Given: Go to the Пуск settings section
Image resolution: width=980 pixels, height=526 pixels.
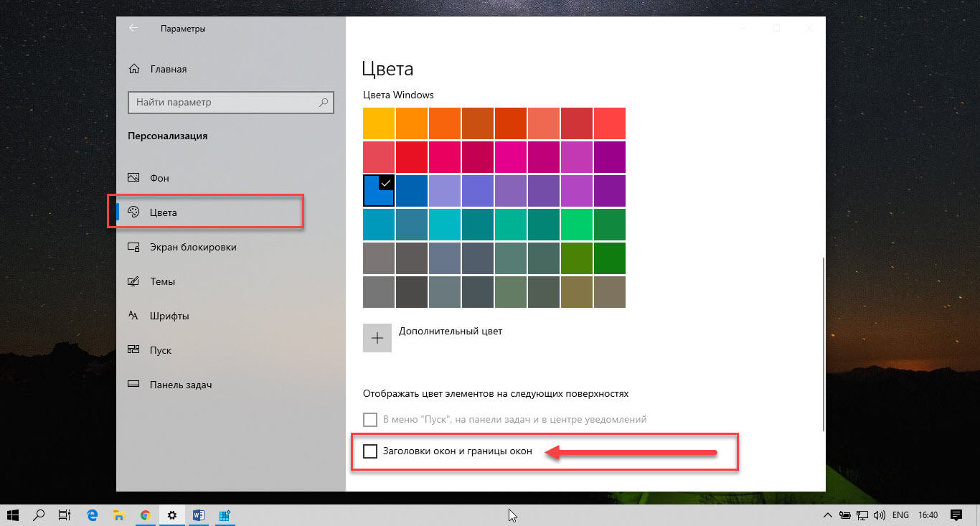Looking at the screenshot, I should [x=150, y=350].
